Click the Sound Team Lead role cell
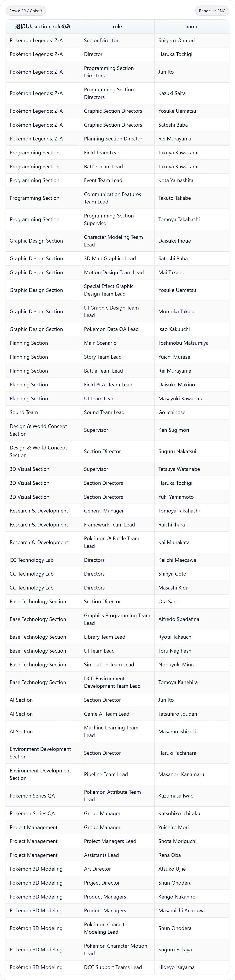 (117, 412)
